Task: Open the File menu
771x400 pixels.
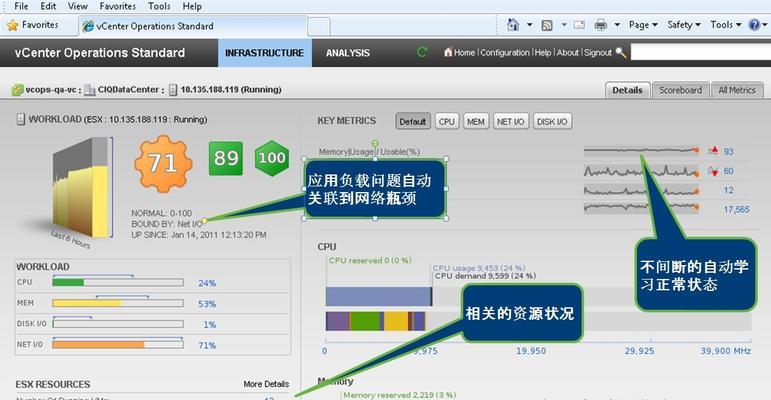Action: (21, 6)
